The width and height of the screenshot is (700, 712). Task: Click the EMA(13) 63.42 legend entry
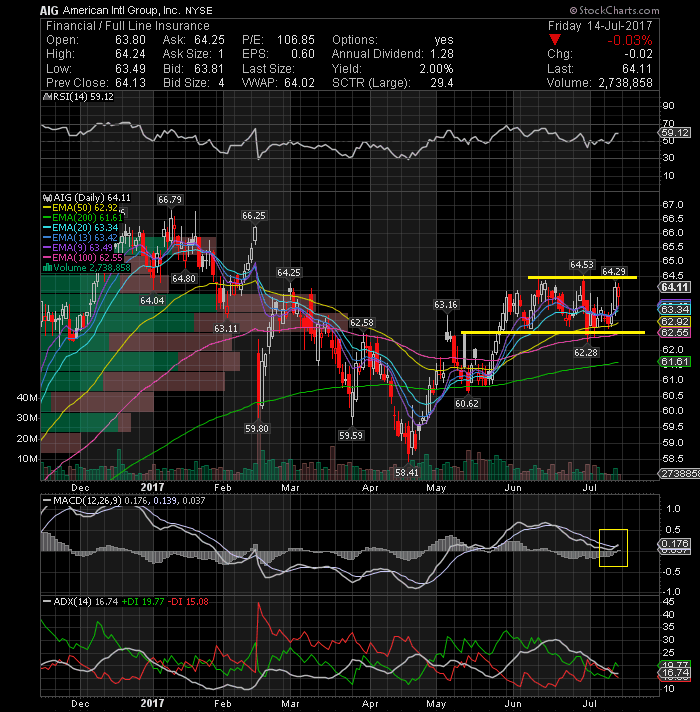point(80,237)
